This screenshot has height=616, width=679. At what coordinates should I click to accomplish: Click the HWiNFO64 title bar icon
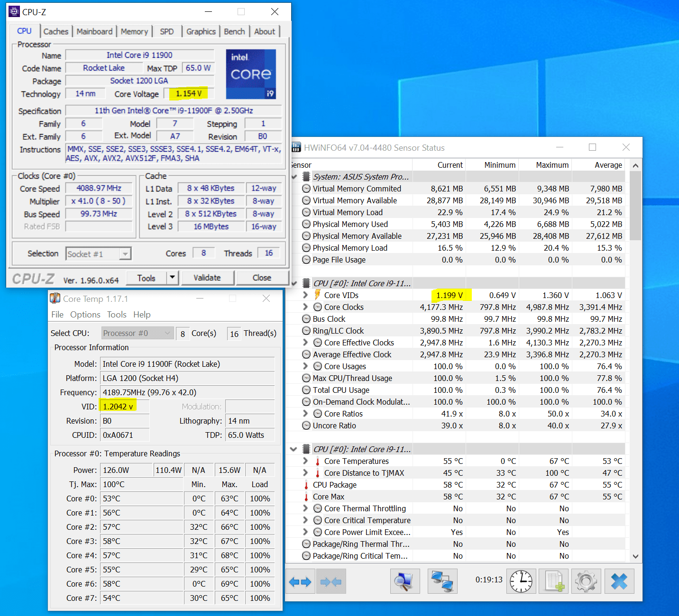296,147
